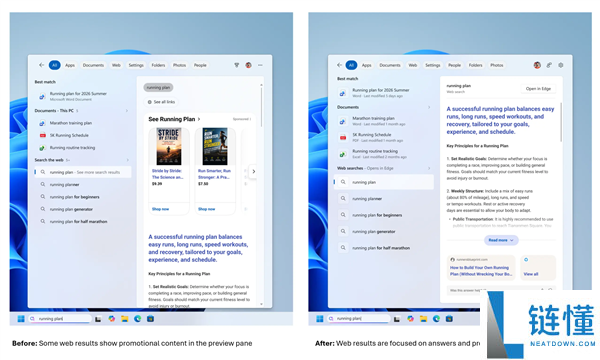Open Microsoft Store in the Before taskbar
This screenshot has height=360, width=600.
151,319
